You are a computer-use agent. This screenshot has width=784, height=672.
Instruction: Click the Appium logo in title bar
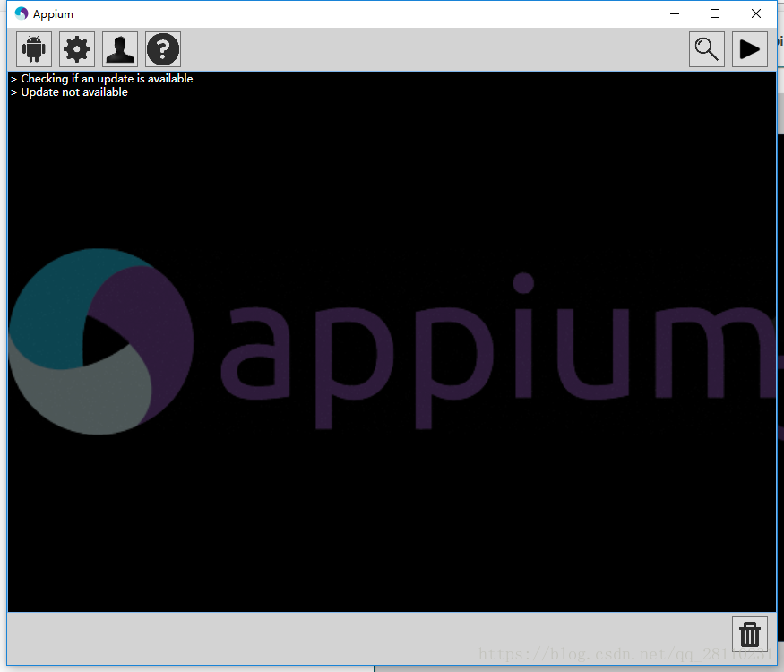pyautogui.click(x=22, y=13)
